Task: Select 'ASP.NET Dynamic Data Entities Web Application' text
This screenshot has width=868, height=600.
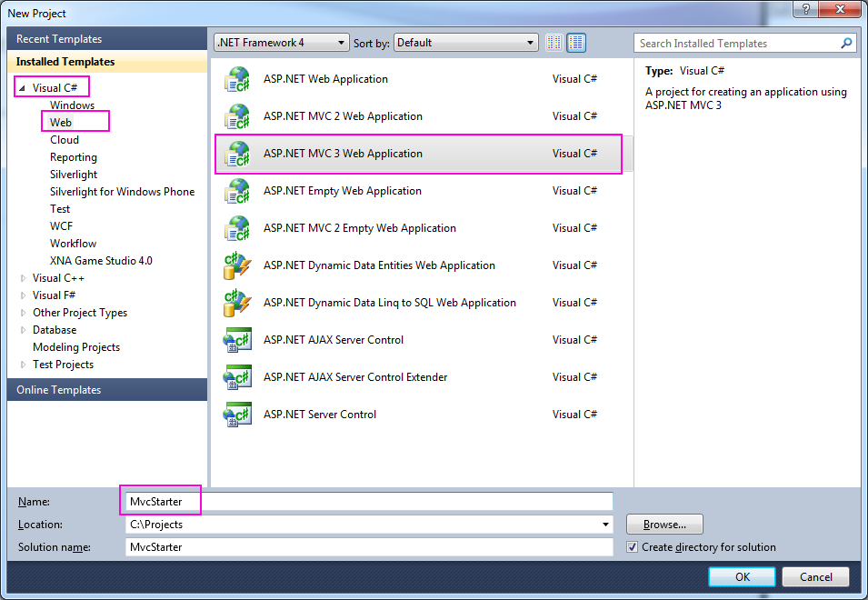Action: click(379, 265)
